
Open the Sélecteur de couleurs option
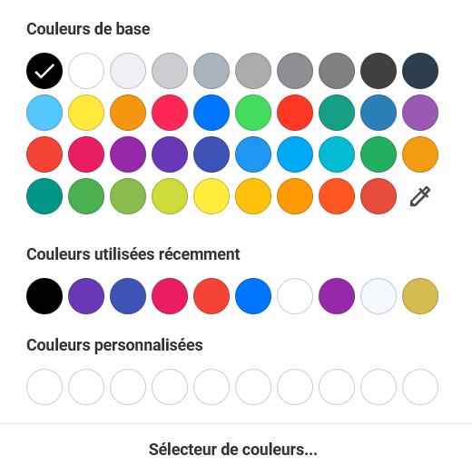[233, 450]
